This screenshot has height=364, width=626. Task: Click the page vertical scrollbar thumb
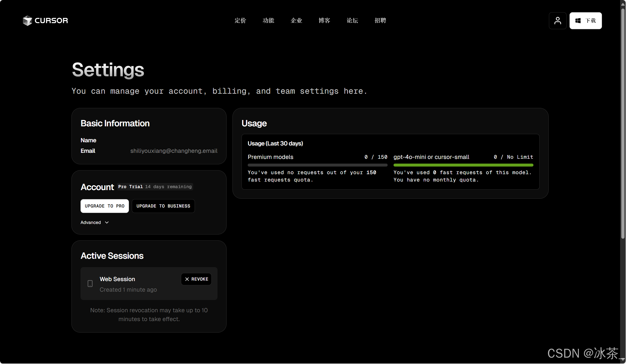coord(623,124)
